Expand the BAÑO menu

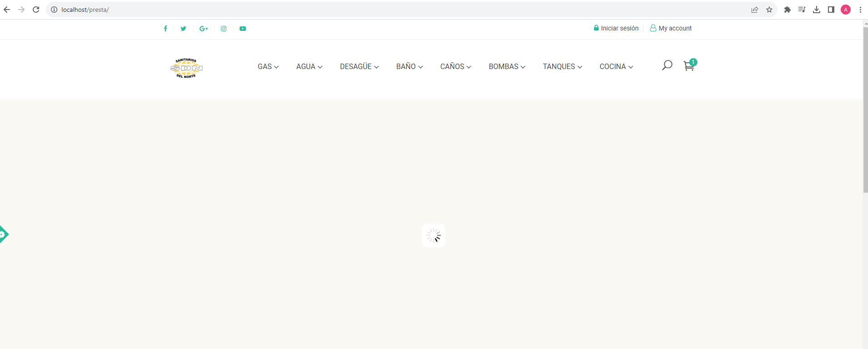click(409, 66)
